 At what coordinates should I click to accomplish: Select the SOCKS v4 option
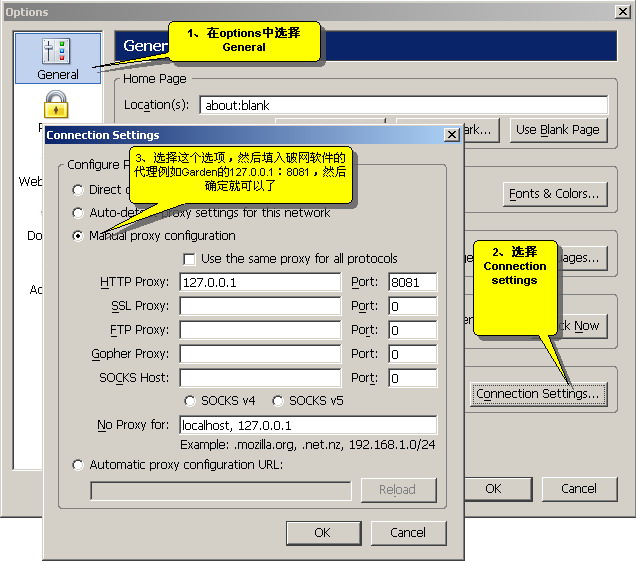coord(190,401)
